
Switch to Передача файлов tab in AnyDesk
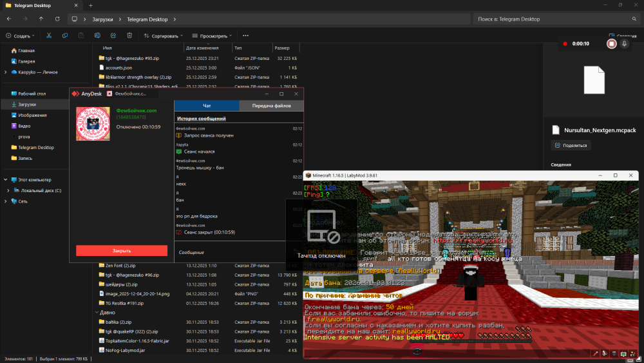pyautogui.click(x=272, y=106)
